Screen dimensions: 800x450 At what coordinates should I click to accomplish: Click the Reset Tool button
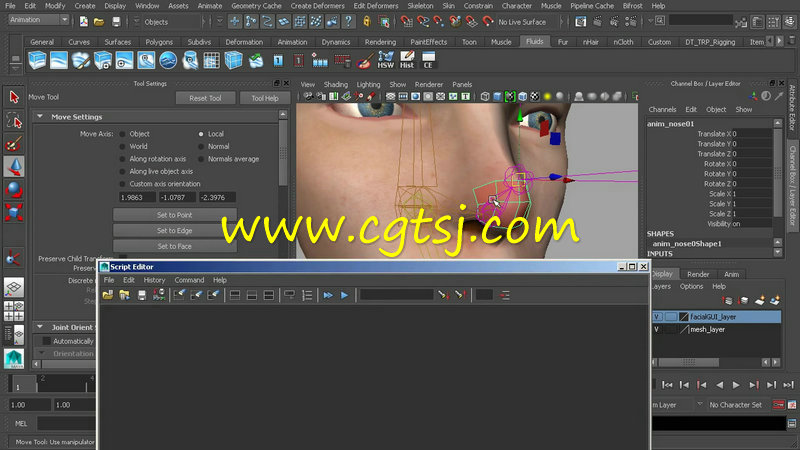tap(205, 98)
